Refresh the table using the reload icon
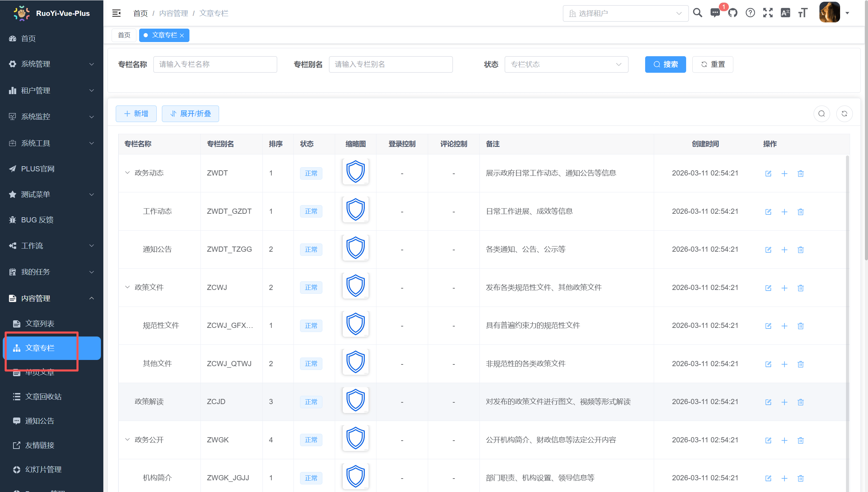 [844, 113]
